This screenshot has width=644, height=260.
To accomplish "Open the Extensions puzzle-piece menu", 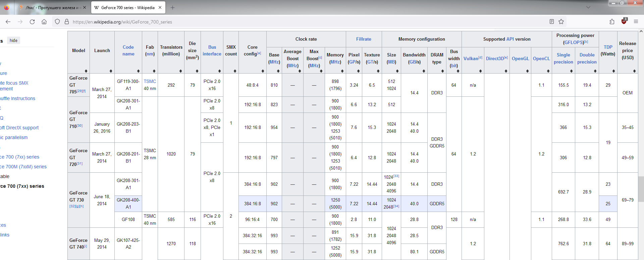I will tap(612, 22).
